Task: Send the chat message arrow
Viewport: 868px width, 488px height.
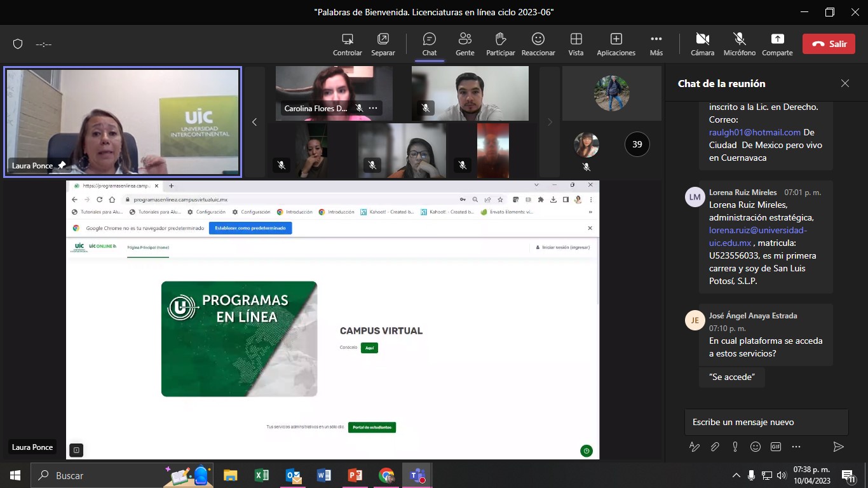Action: (838, 447)
